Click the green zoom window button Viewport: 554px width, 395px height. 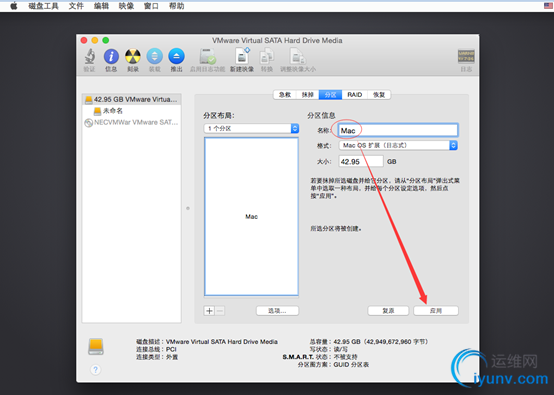tap(106, 40)
